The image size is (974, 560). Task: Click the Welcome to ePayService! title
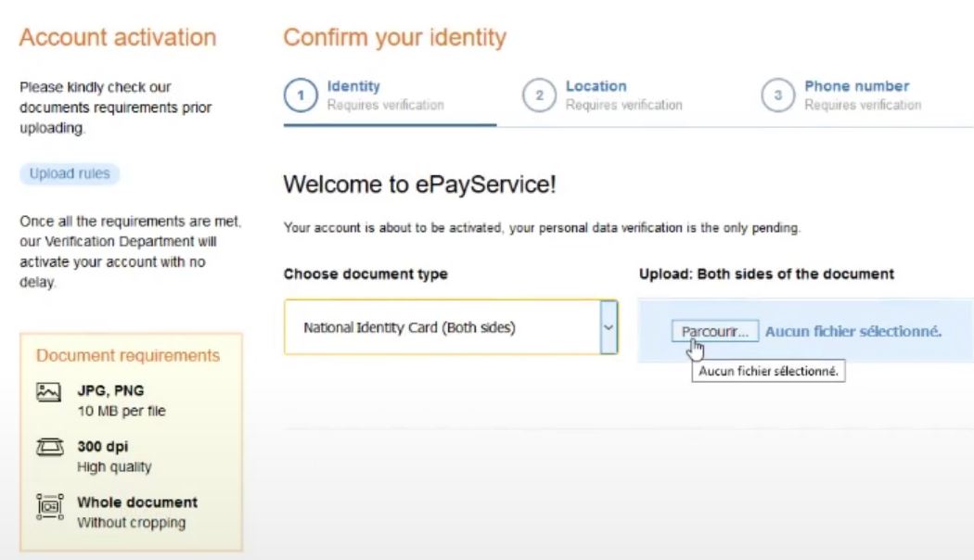tap(420, 185)
